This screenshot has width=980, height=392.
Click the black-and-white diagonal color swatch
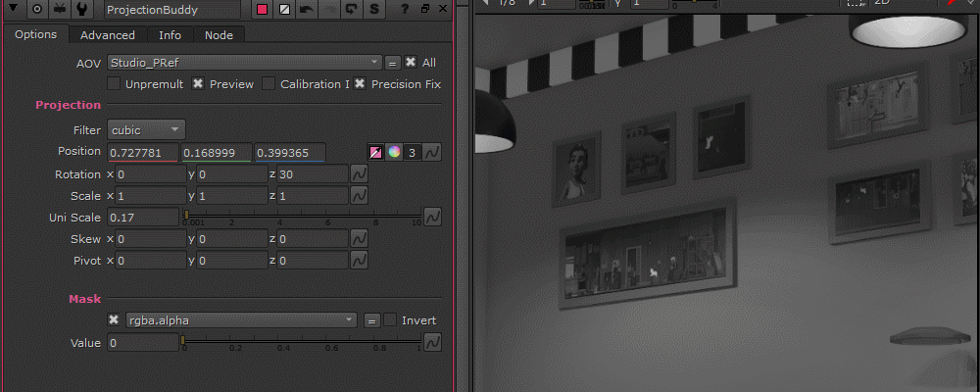point(284,10)
